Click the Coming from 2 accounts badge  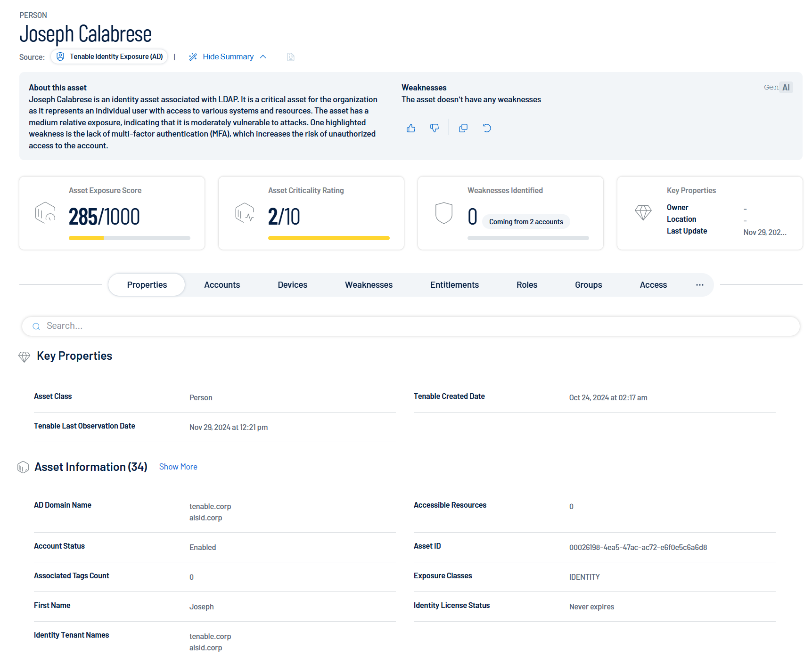526,222
